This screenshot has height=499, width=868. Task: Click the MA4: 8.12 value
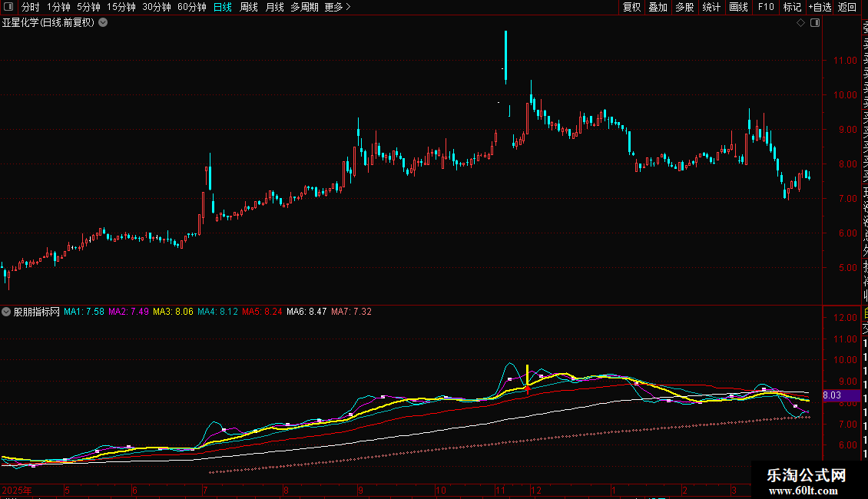point(217,312)
